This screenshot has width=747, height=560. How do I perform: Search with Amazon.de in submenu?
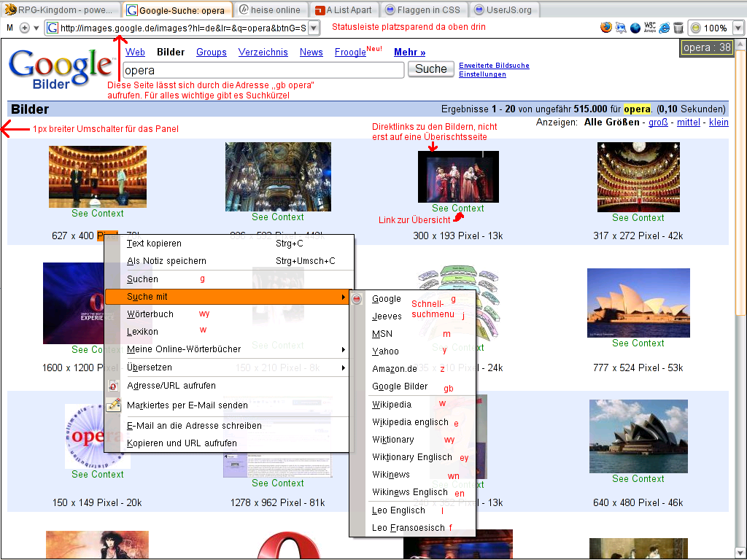(x=413, y=368)
